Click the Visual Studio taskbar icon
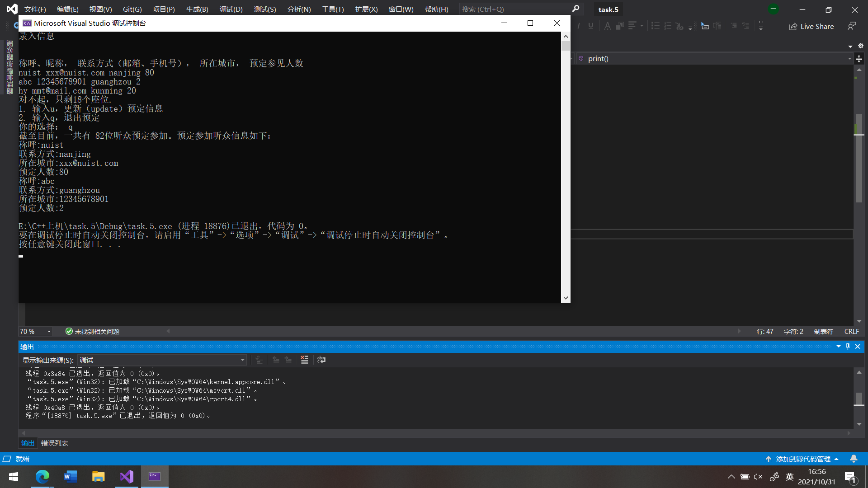 [x=127, y=477]
